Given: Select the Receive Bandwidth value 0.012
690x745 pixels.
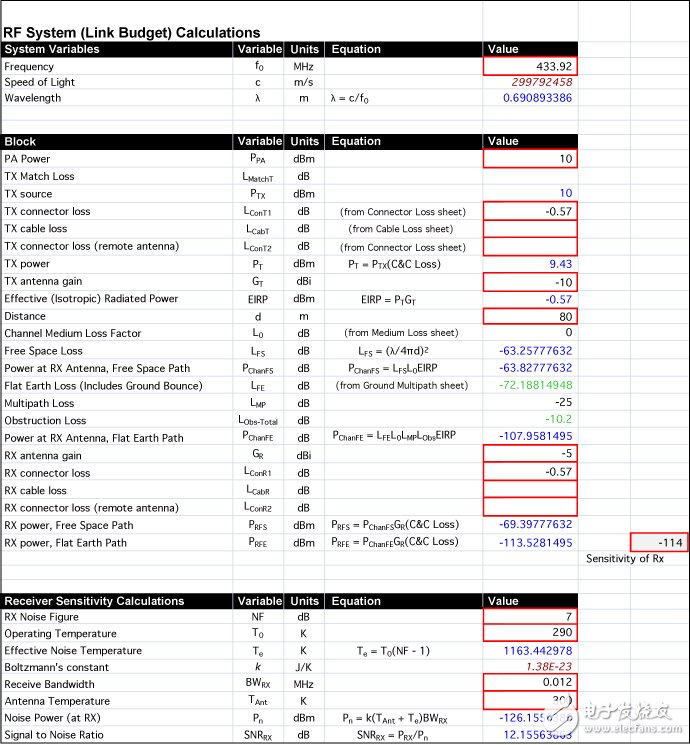Looking at the screenshot, I should click(x=530, y=684).
